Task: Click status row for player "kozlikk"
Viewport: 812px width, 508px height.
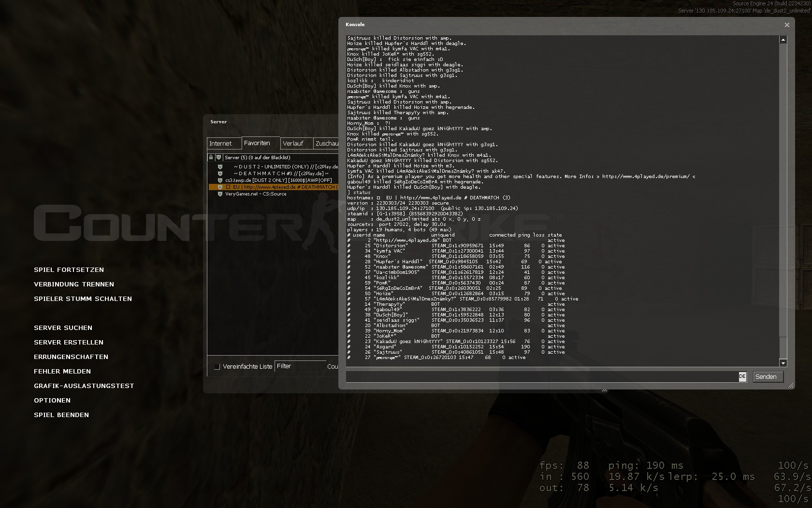Action: pos(456,277)
